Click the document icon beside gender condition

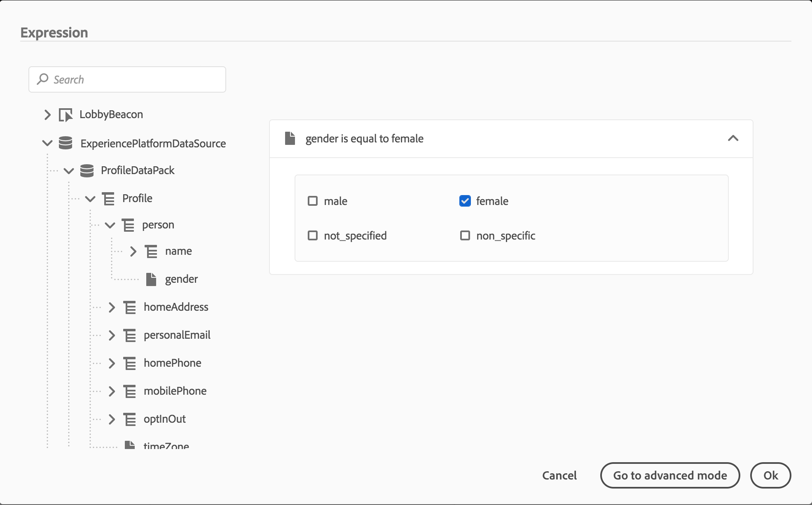[290, 139]
